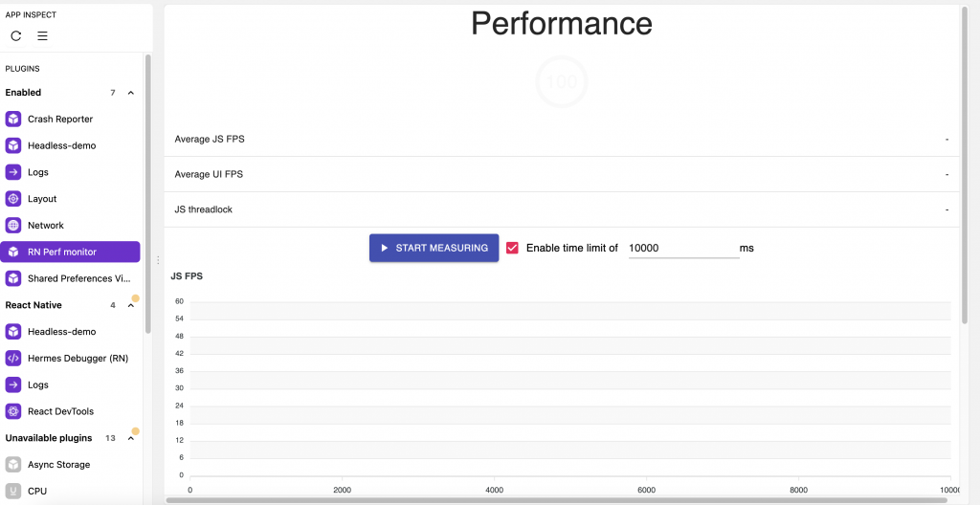Image resolution: width=980 pixels, height=505 pixels.
Task: Click the sidebar vertical scrollbar
Action: point(148,194)
